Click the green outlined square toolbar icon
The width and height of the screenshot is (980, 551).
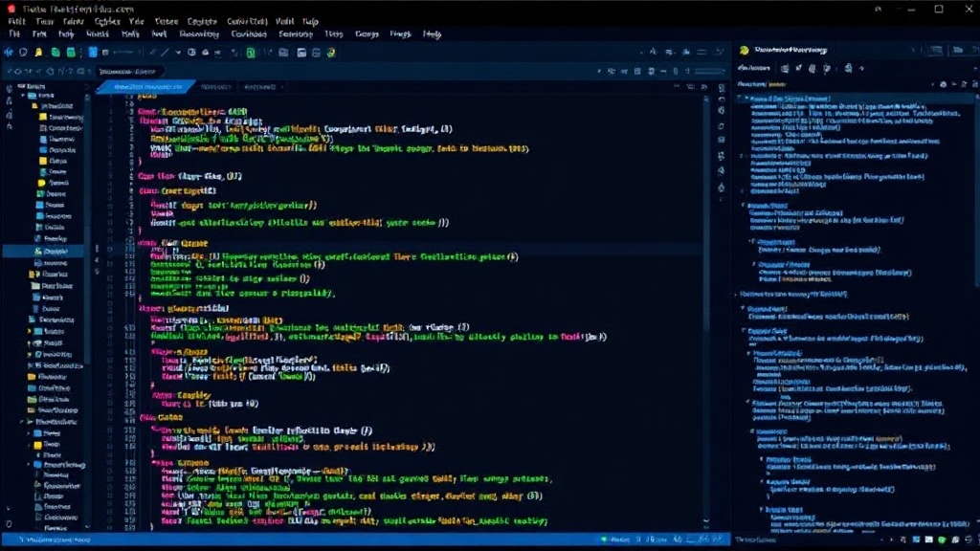[251, 54]
